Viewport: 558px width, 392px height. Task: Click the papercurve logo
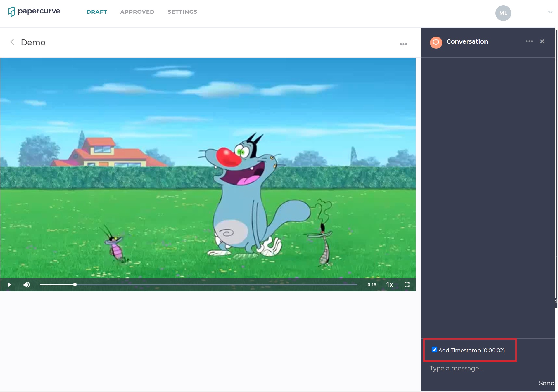coord(34,12)
